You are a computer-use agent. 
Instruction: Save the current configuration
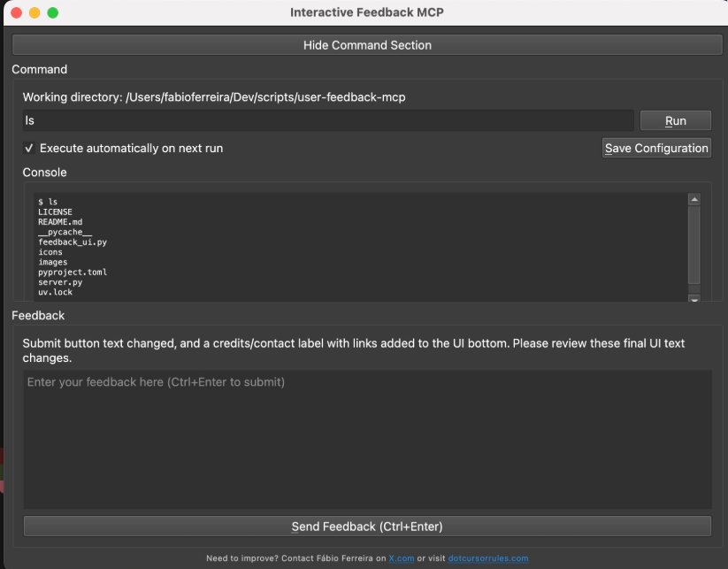(656, 148)
